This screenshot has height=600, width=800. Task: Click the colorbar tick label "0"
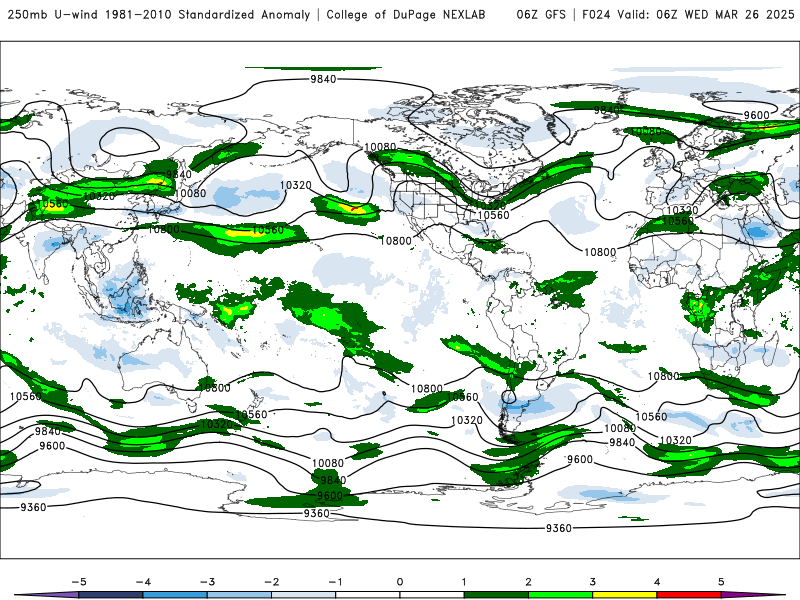(x=399, y=582)
